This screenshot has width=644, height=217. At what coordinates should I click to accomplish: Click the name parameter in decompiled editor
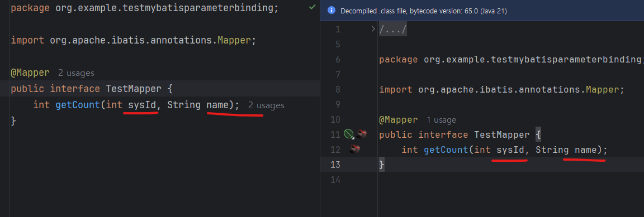point(586,150)
